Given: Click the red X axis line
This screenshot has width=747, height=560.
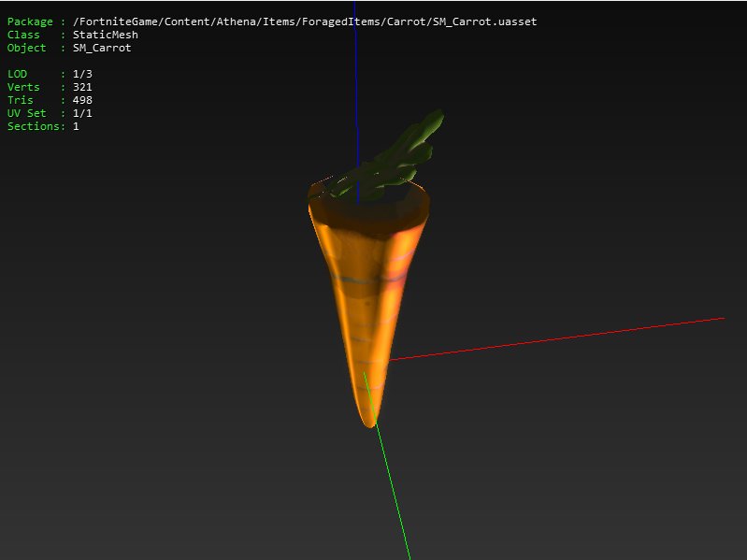Looking at the screenshot, I should pyautogui.click(x=561, y=337).
